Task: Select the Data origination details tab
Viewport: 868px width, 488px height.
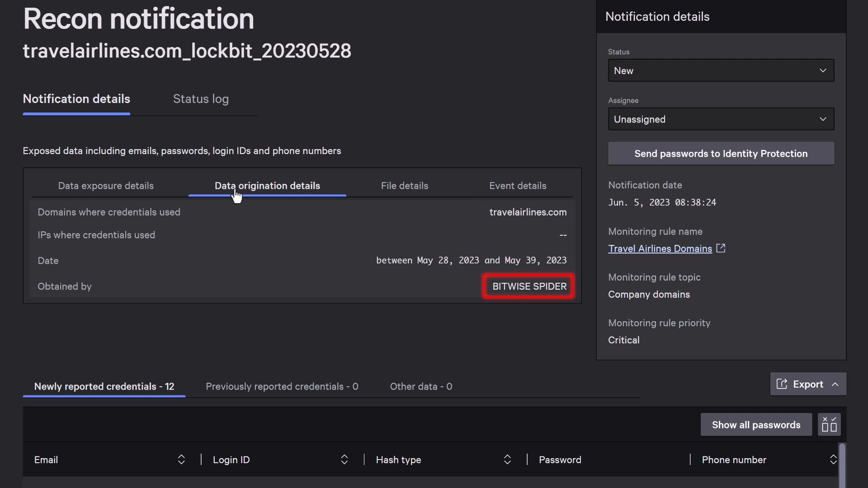Action: click(x=267, y=186)
